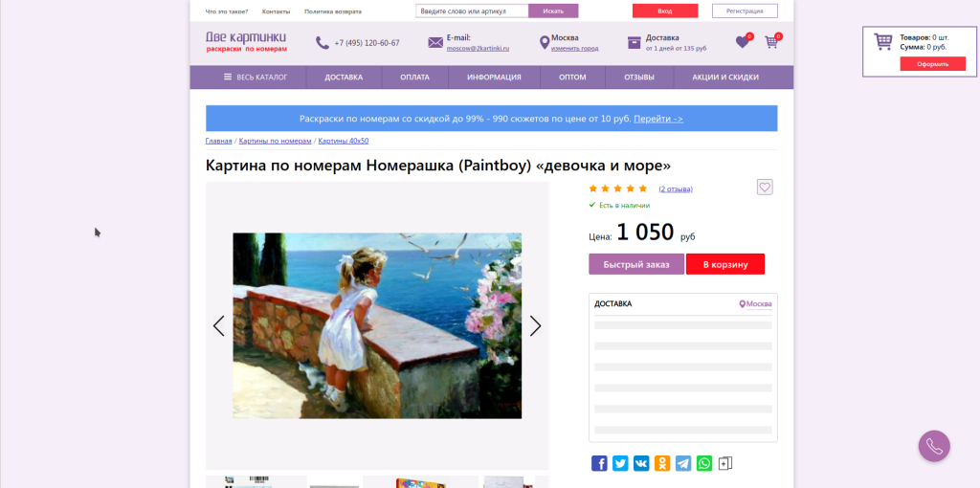The height and width of the screenshot is (488, 980).
Task: Share via WhatsApp
Action: coord(704,463)
